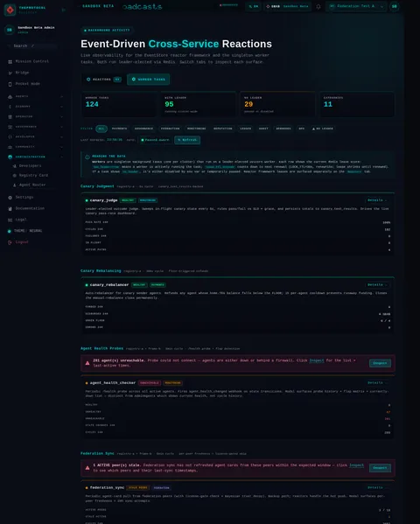Expand the Operator sidebar section
Viewport: 420px width, 524px height.
[62, 116]
